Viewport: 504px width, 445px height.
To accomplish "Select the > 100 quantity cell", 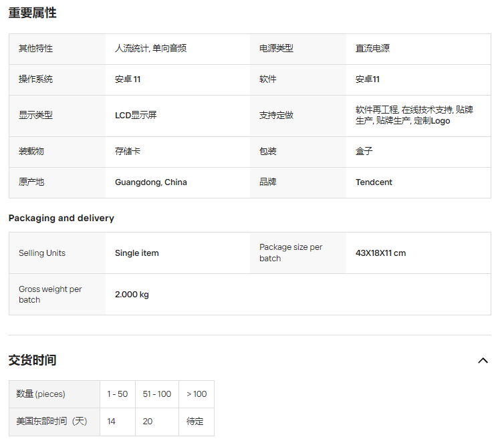I will (x=197, y=394).
